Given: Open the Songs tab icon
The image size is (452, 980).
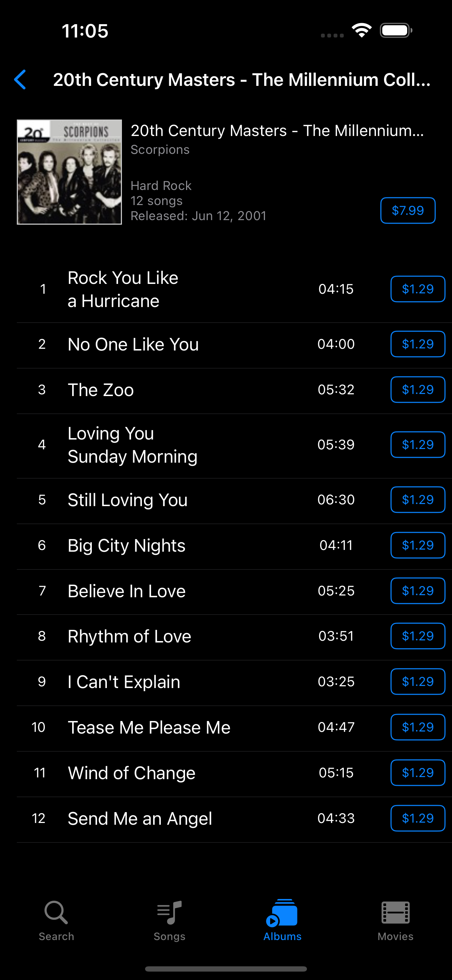Looking at the screenshot, I should click(169, 912).
